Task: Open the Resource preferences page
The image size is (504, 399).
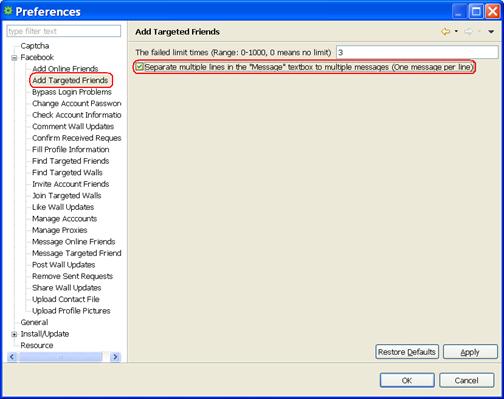Action: click(37, 345)
